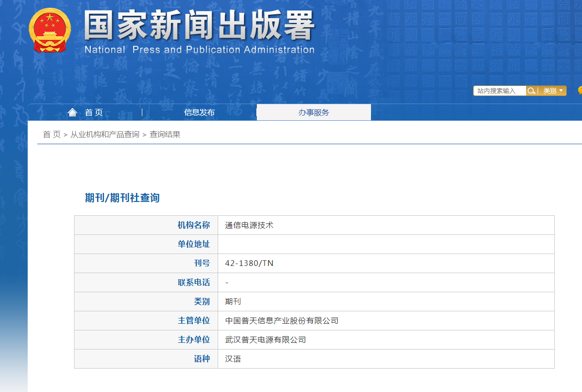
Task: Click the 查询结果 breadcrumb text
Action: click(165, 135)
